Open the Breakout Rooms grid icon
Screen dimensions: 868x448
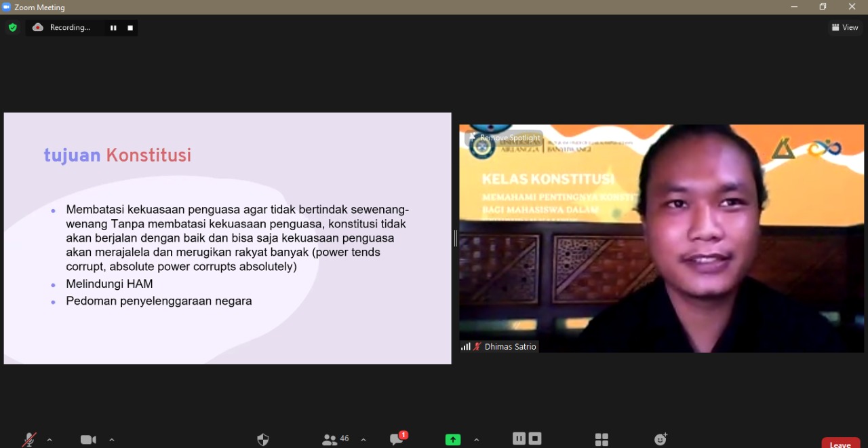coord(601,440)
